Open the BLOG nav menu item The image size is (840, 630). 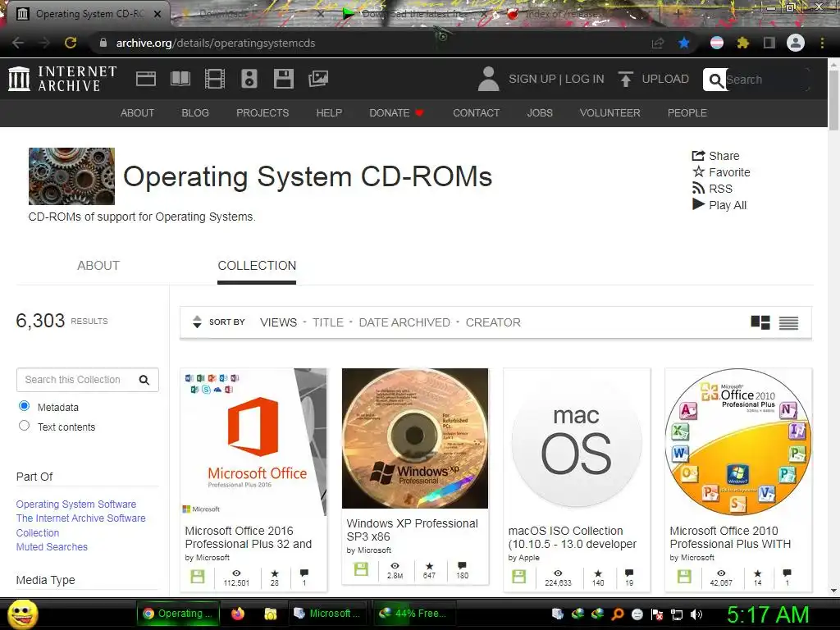[x=195, y=113]
